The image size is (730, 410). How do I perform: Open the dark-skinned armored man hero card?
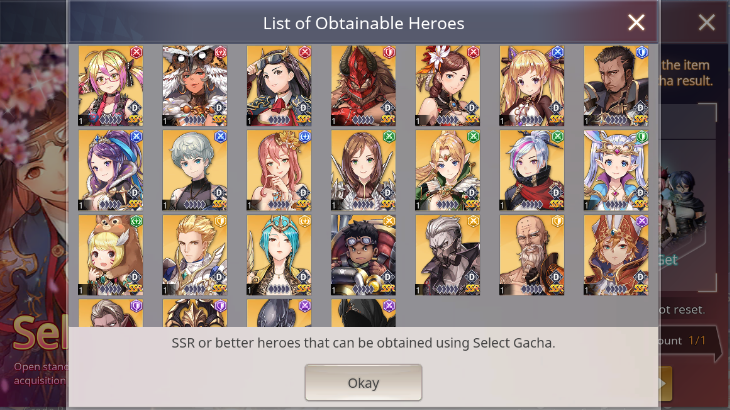(x=616, y=86)
